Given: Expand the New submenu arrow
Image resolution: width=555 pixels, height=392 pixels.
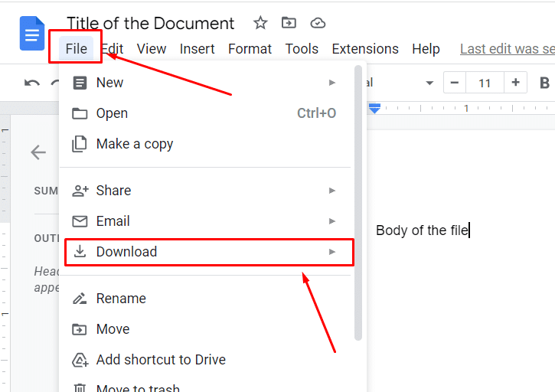Looking at the screenshot, I should [332, 83].
